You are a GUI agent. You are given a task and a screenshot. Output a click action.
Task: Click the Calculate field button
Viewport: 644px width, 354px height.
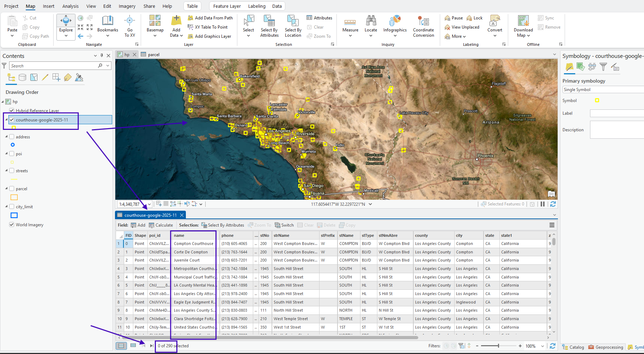pyautogui.click(x=161, y=225)
